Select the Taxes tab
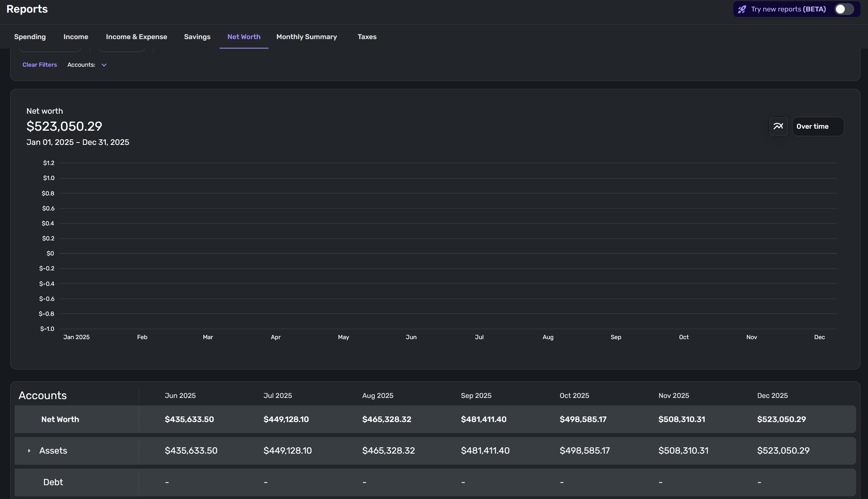 tap(367, 37)
